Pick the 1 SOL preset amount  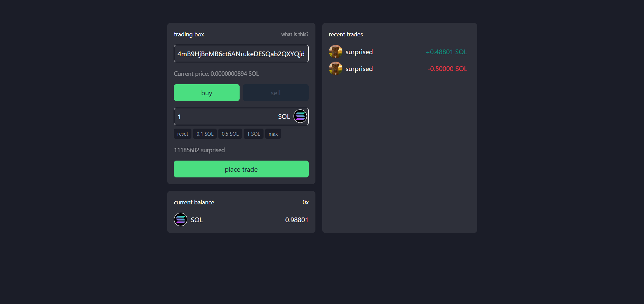pyautogui.click(x=253, y=134)
